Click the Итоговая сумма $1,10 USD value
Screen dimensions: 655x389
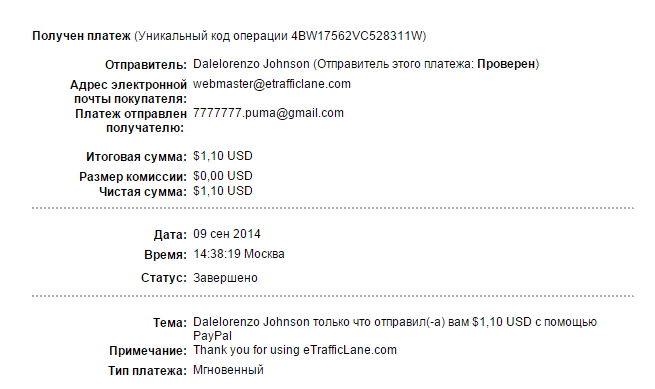(x=223, y=156)
